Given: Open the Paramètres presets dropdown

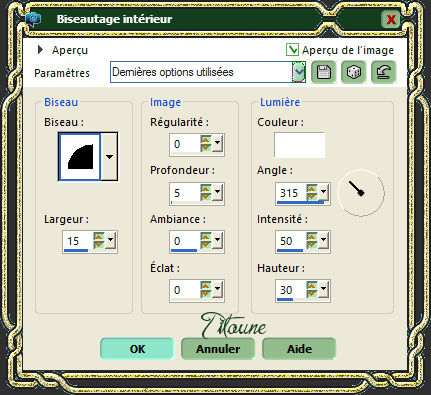Looking at the screenshot, I should (299, 72).
